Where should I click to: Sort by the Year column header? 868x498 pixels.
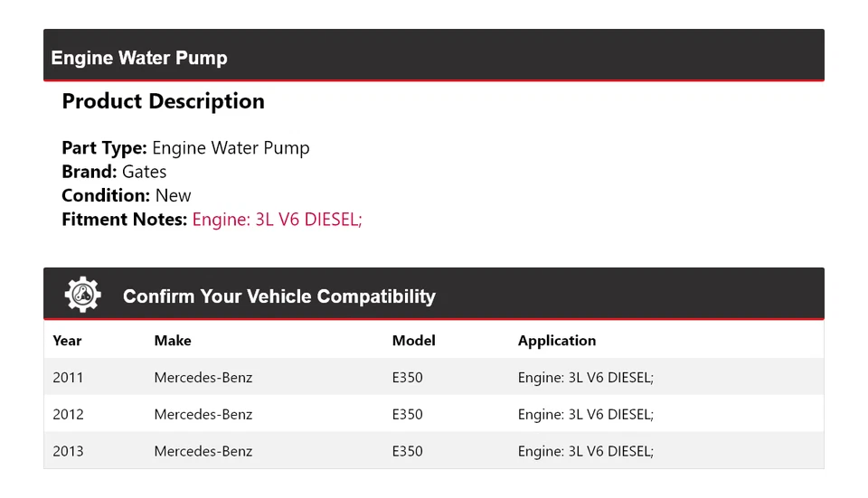tap(67, 341)
